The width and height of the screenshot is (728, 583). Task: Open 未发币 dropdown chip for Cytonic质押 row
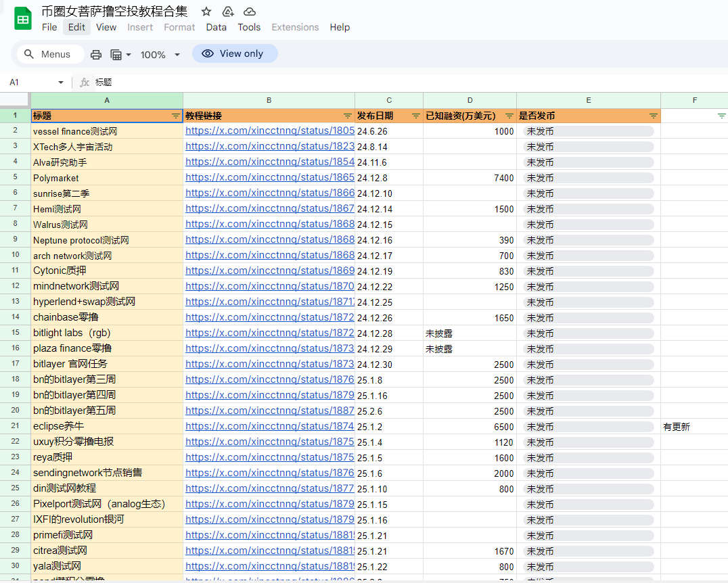(x=588, y=271)
